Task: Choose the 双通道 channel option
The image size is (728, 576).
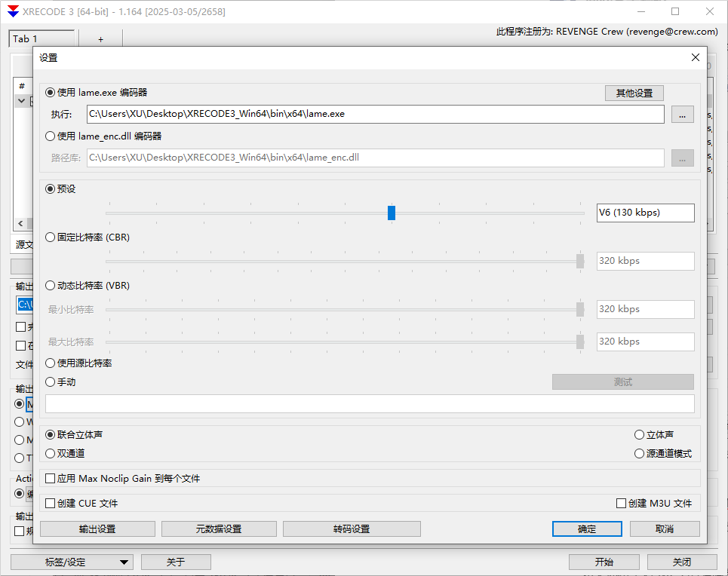Action: [50, 453]
